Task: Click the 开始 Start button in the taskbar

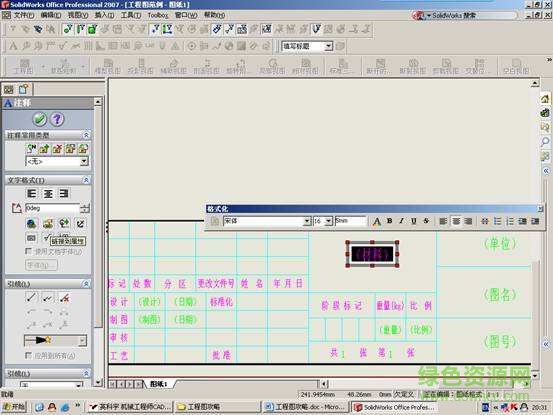Action: pyautogui.click(x=14, y=407)
